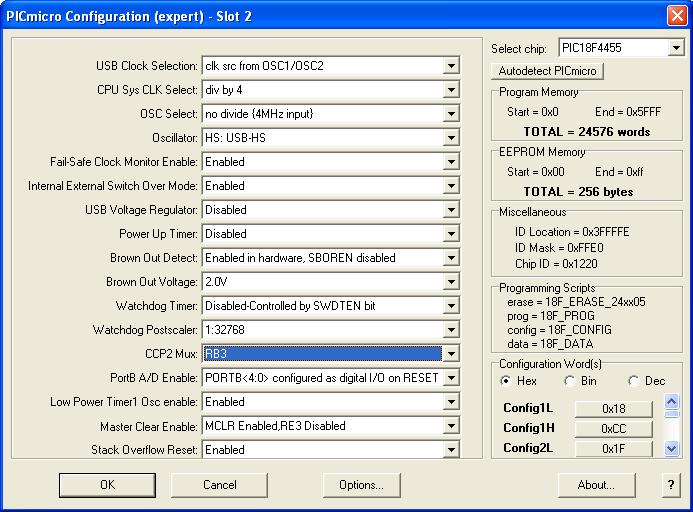Screen dimensions: 693x512
Task: Click the 'config = 18F_CONFIG' text
Action: pos(560,330)
